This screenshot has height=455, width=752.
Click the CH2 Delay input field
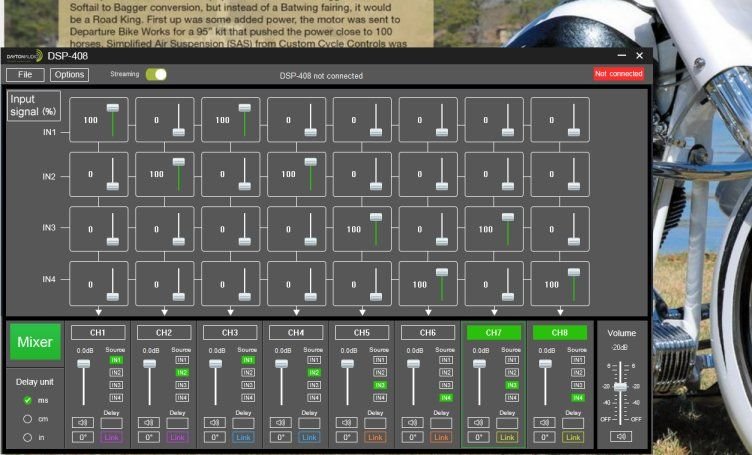178,422
